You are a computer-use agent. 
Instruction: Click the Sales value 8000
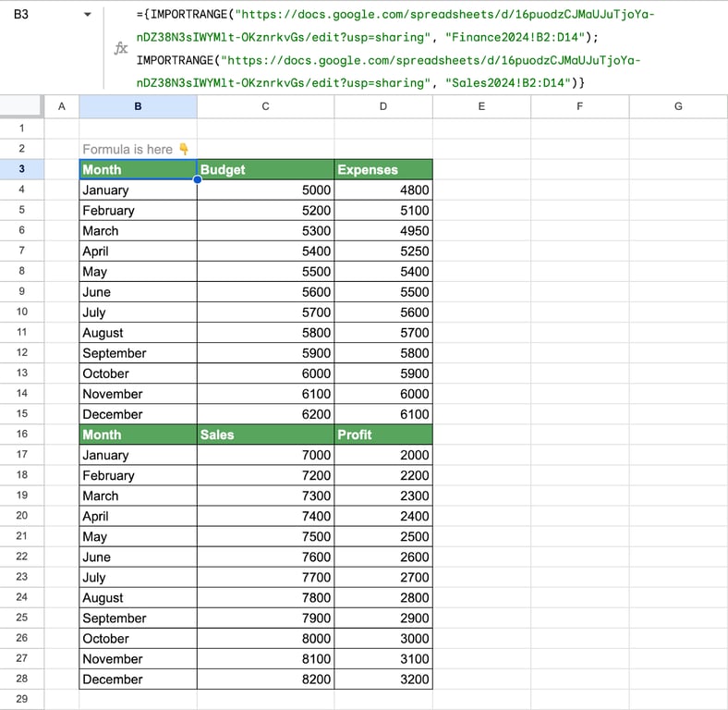[x=265, y=639]
